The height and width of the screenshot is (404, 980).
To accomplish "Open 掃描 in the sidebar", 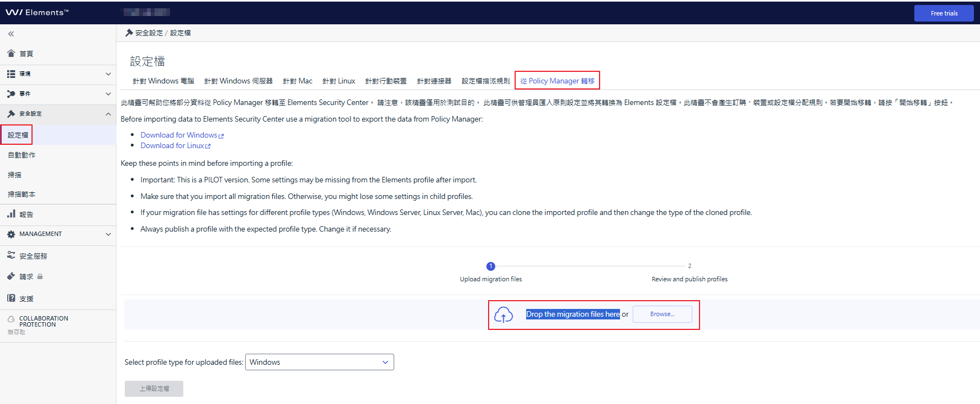I will 14,175.
